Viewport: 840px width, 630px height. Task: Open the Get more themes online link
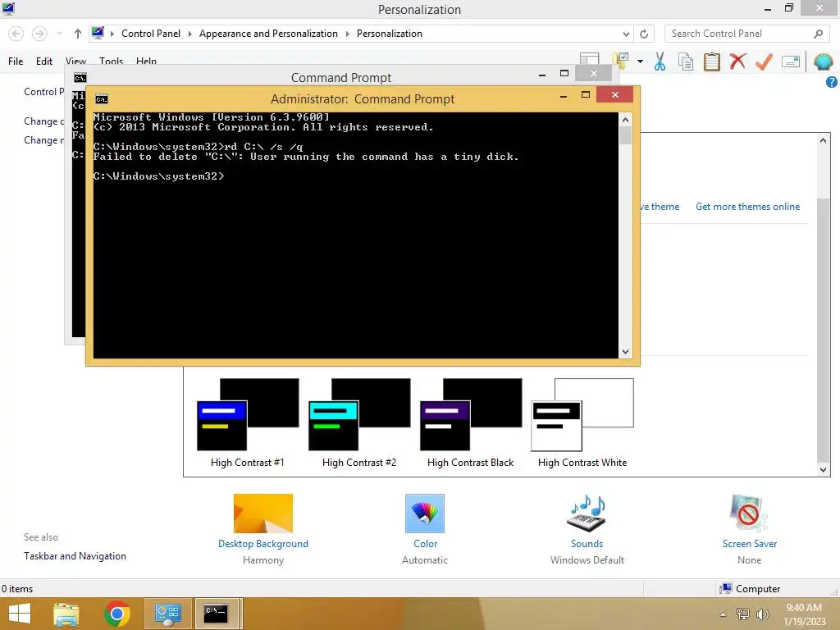[x=747, y=207]
